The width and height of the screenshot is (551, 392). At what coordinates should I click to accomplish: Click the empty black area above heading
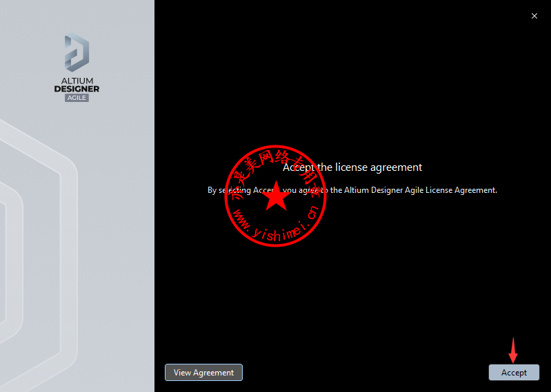tap(352, 83)
